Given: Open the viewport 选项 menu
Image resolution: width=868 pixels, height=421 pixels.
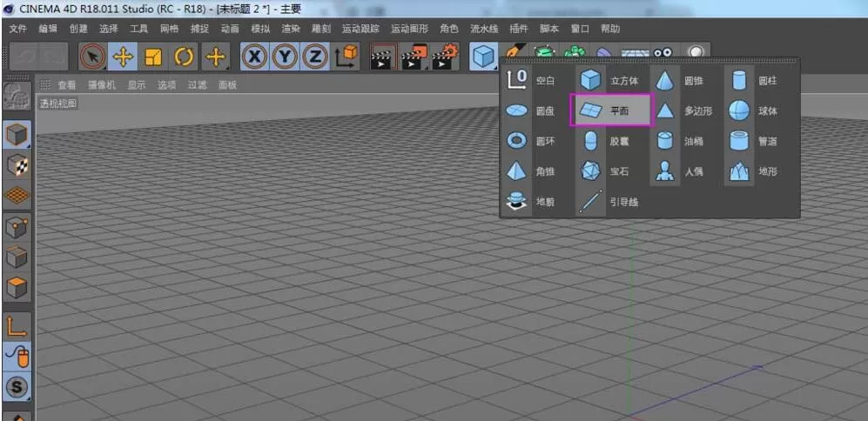Looking at the screenshot, I should [166, 85].
